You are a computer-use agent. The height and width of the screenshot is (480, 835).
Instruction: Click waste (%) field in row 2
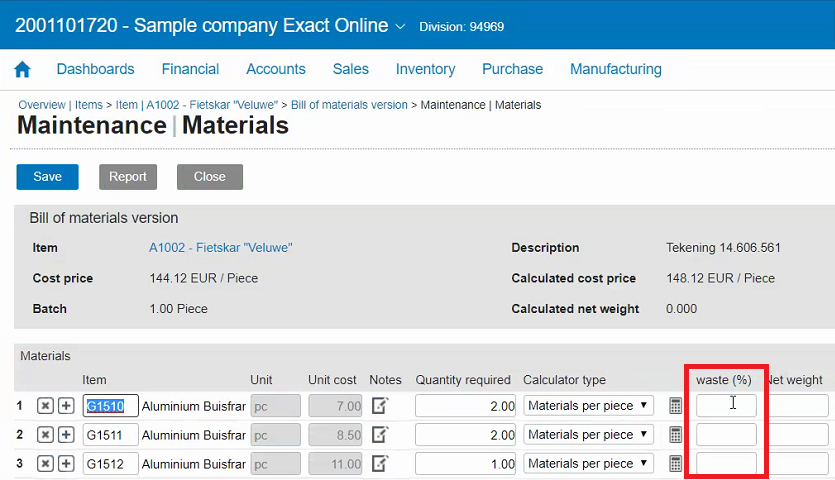click(x=726, y=435)
